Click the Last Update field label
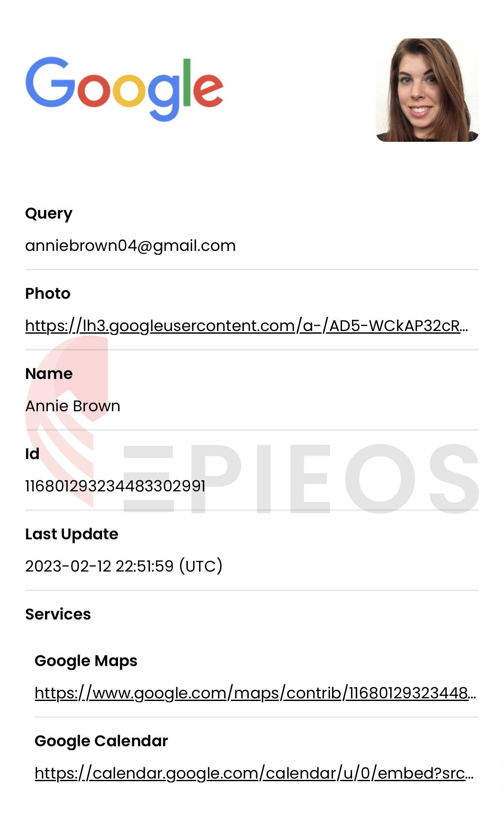The image size is (504, 826). 72,534
